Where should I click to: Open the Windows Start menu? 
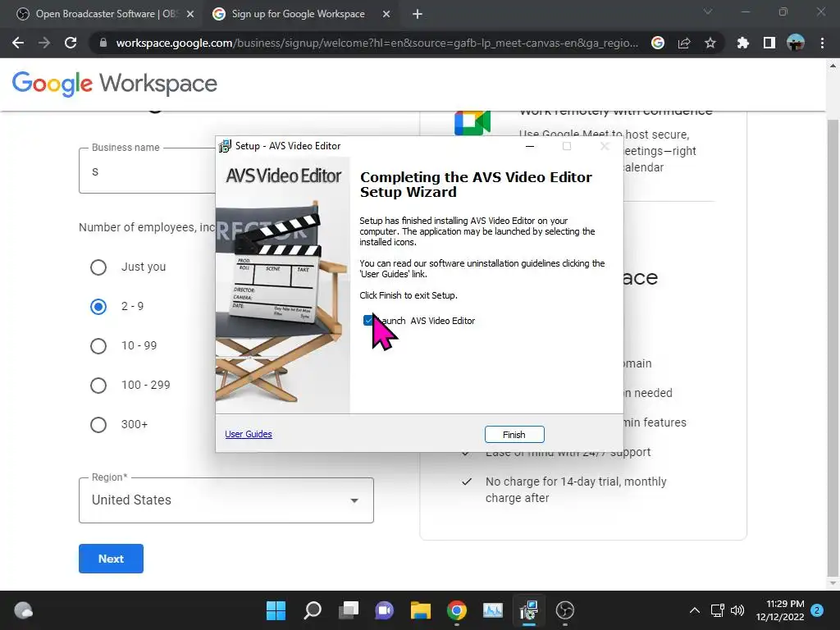pos(276,610)
